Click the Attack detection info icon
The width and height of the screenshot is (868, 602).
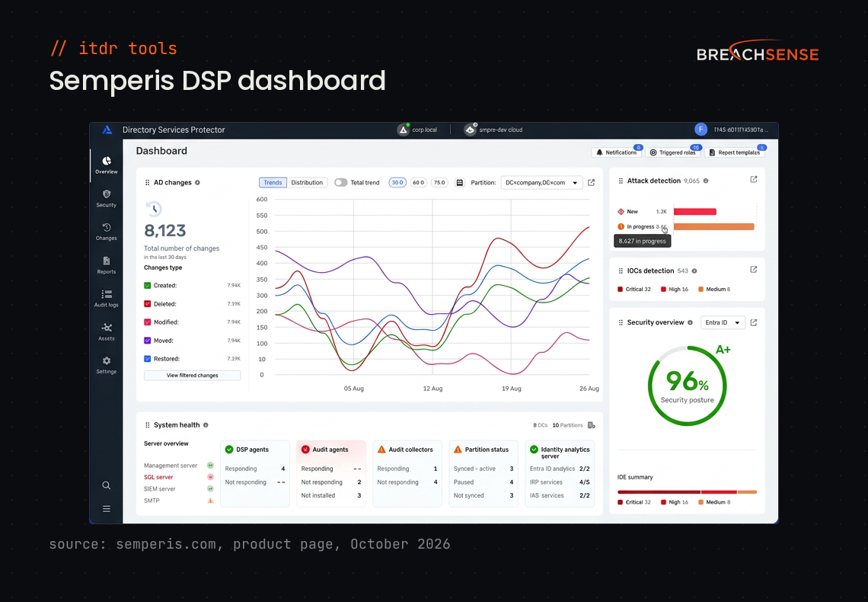coord(706,181)
